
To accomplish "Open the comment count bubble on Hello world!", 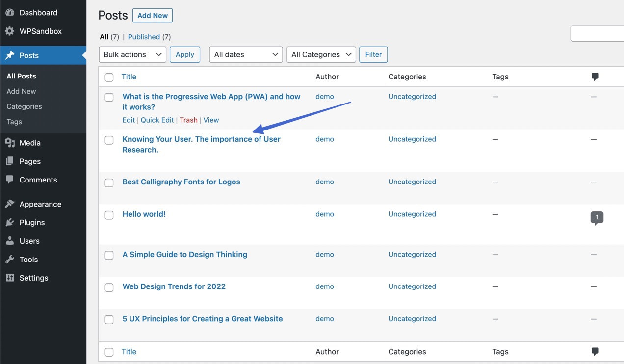I will pyautogui.click(x=597, y=216).
